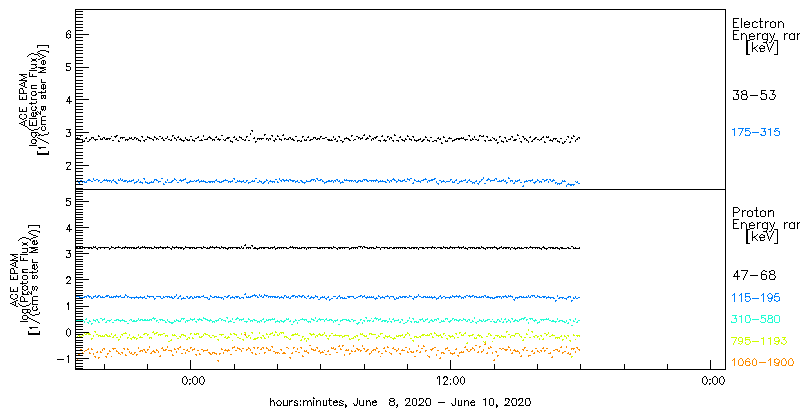Viewport: 800px width, 410px height.
Task: Click the orange 1060-1900 proton energy label
Action: click(x=763, y=363)
